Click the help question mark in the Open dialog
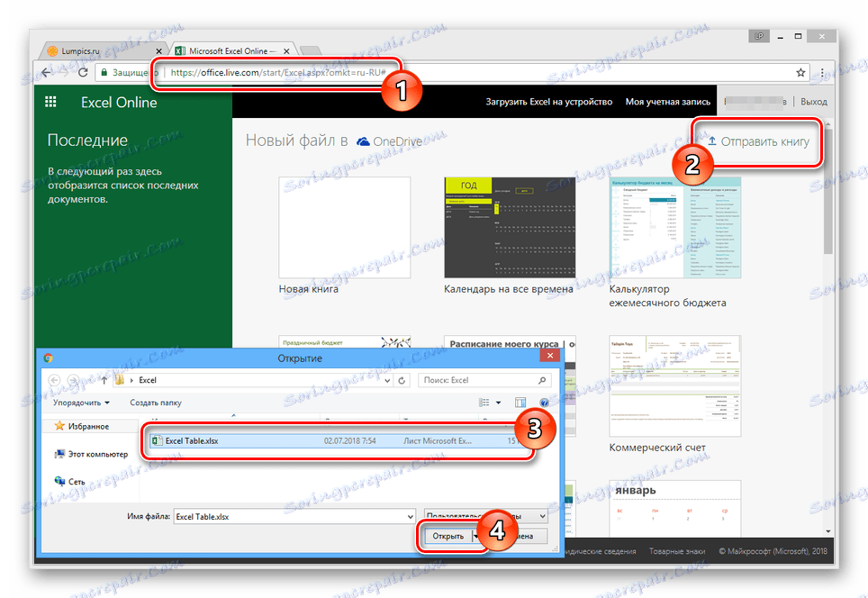Viewport: 868px width, 598px height. (544, 403)
